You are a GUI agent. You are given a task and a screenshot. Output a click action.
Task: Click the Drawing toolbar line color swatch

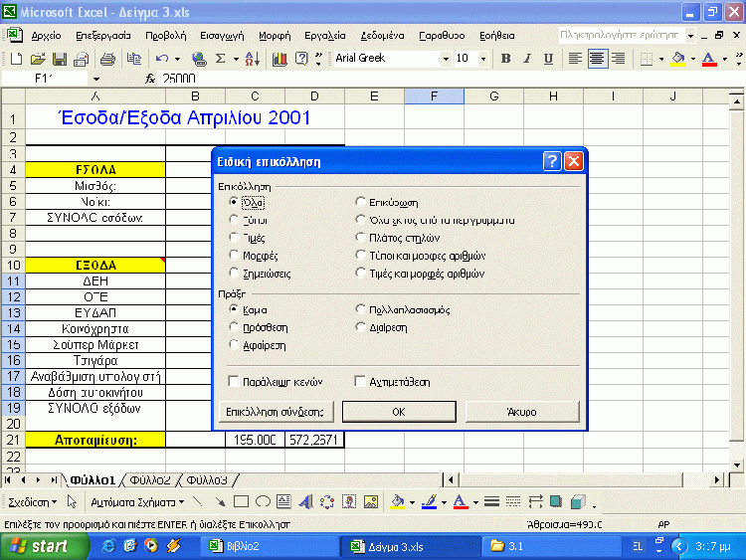pyautogui.click(x=429, y=501)
